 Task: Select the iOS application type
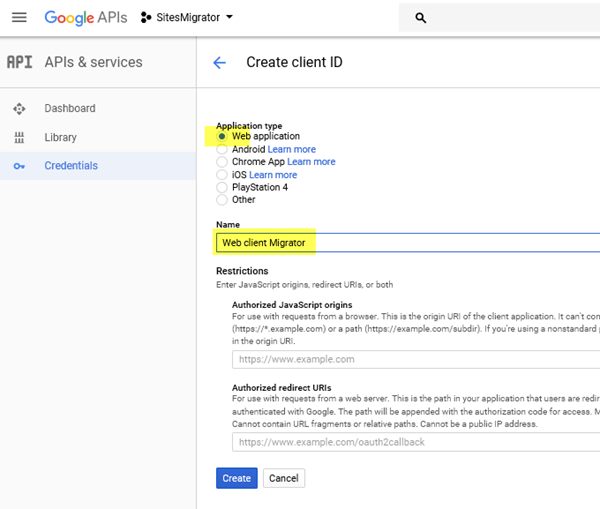[x=222, y=175]
